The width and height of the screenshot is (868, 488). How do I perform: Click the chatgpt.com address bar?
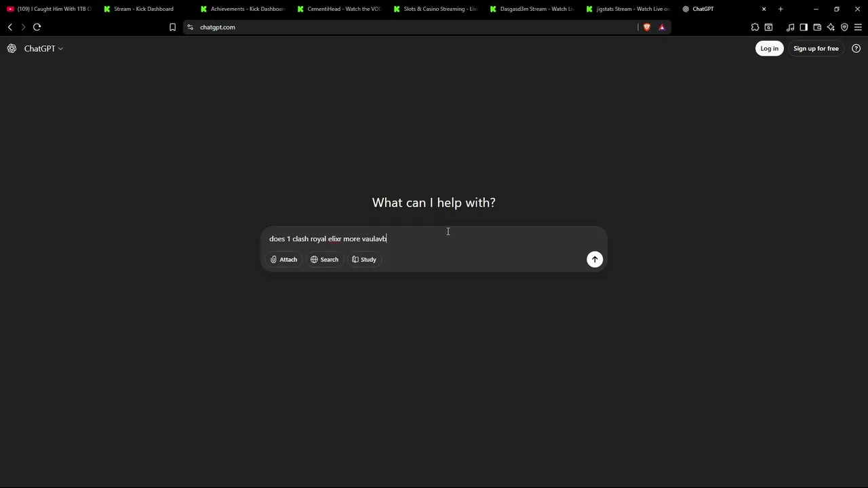410,27
